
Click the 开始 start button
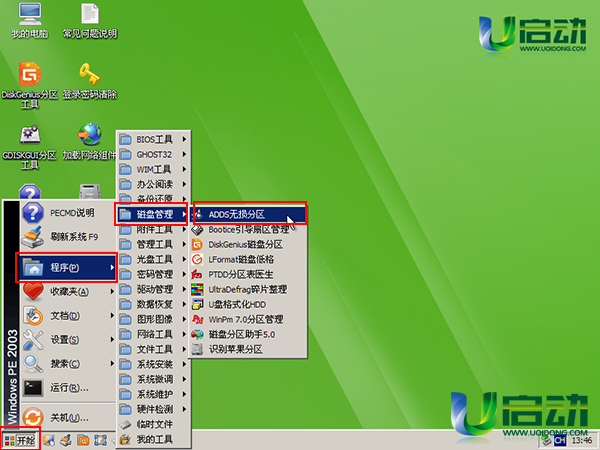tap(20, 440)
